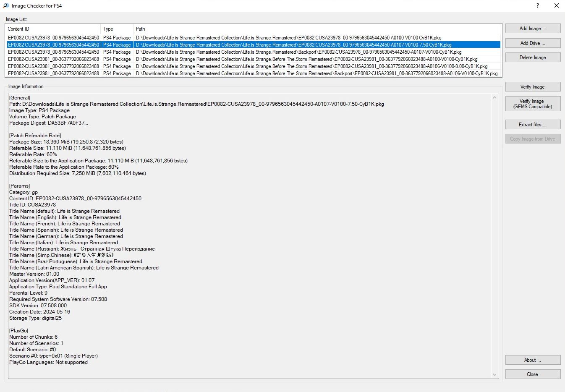The height and width of the screenshot is (392, 565).
Task: Select the CUSA23978 Backport package row
Action: (x=253, y=52)
